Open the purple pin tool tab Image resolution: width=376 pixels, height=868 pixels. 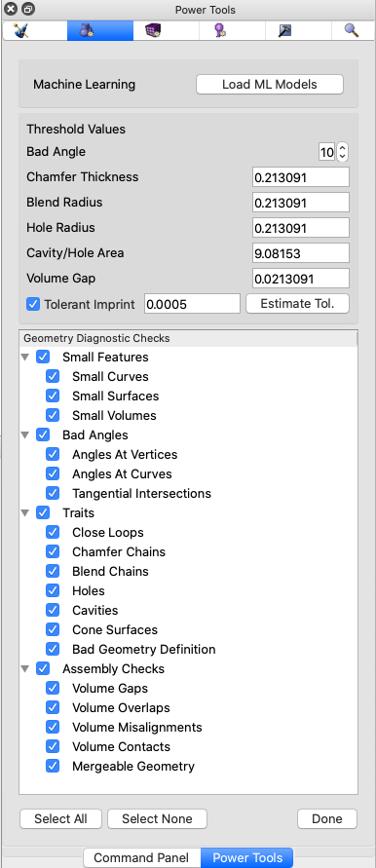(220, 31)
